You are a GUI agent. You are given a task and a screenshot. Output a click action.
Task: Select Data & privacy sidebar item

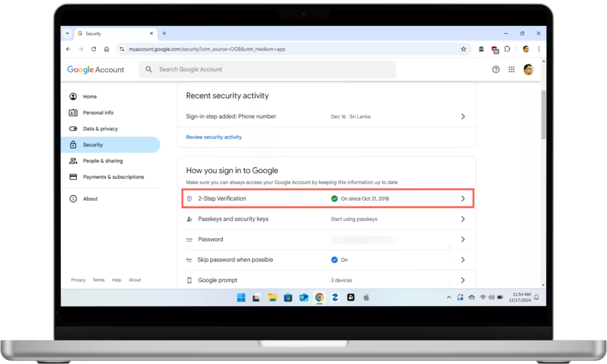pyautogui.click(x=100, y=129)
